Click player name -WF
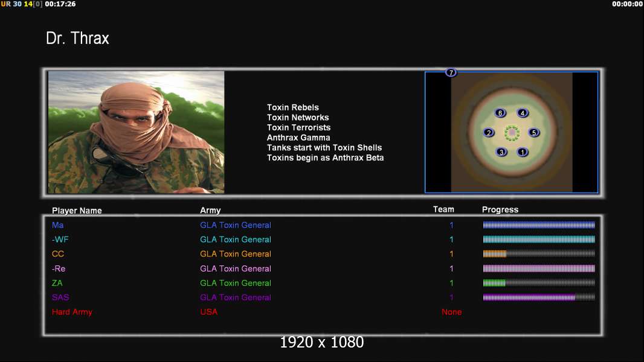644x362 pixels. (x=60, y=240)
